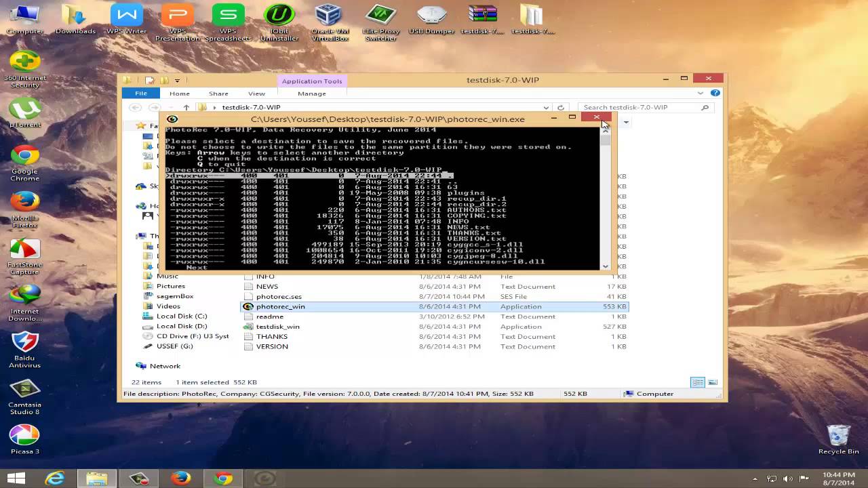This screenshot has height=488, width=868.
Task: Open FastStone Capture shortcut
Action: point(25,257)
